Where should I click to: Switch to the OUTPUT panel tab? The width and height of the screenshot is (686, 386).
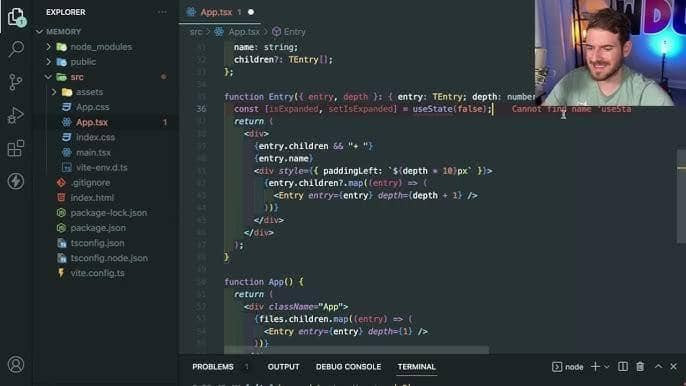[283, 367]
